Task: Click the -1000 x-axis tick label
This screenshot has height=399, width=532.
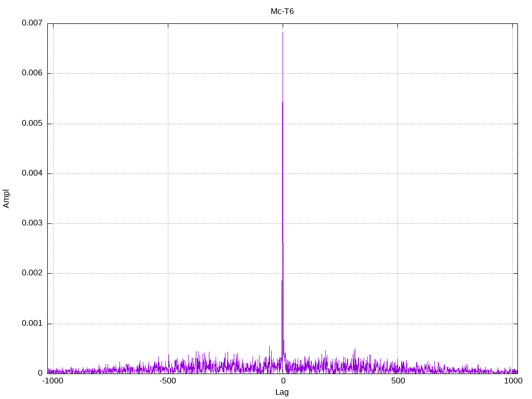Action: [x=52, y=381]
